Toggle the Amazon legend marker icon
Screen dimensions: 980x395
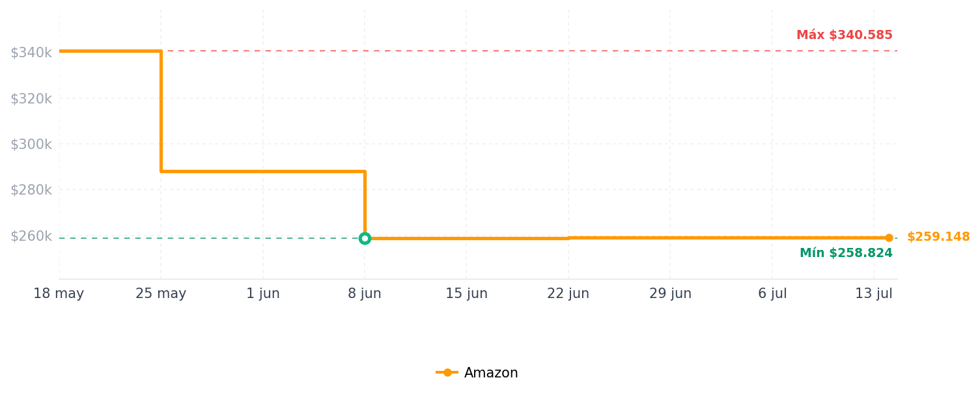[447, 373]
